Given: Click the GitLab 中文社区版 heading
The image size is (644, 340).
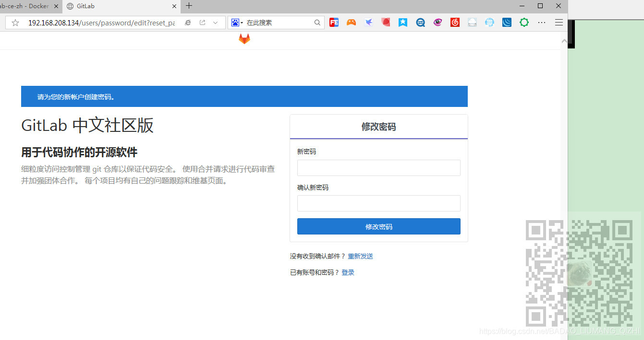Looking at the screenshot, I should pos(87,125).
